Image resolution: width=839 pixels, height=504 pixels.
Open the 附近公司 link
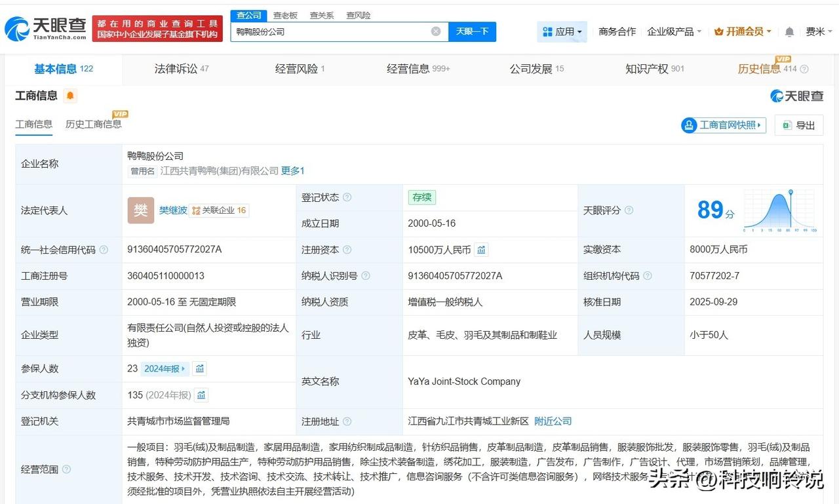click(x=553, y=421)
